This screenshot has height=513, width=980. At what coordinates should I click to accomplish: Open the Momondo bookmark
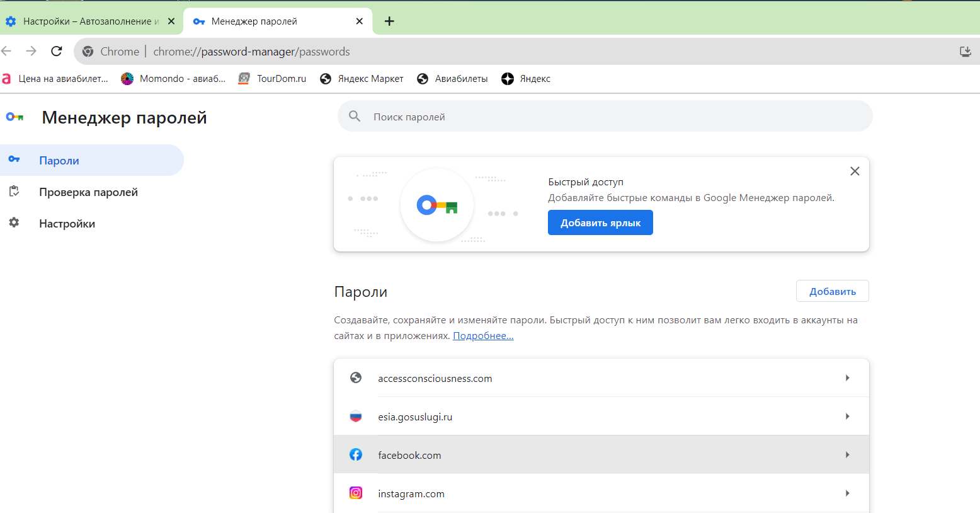(x=173, y=79)
